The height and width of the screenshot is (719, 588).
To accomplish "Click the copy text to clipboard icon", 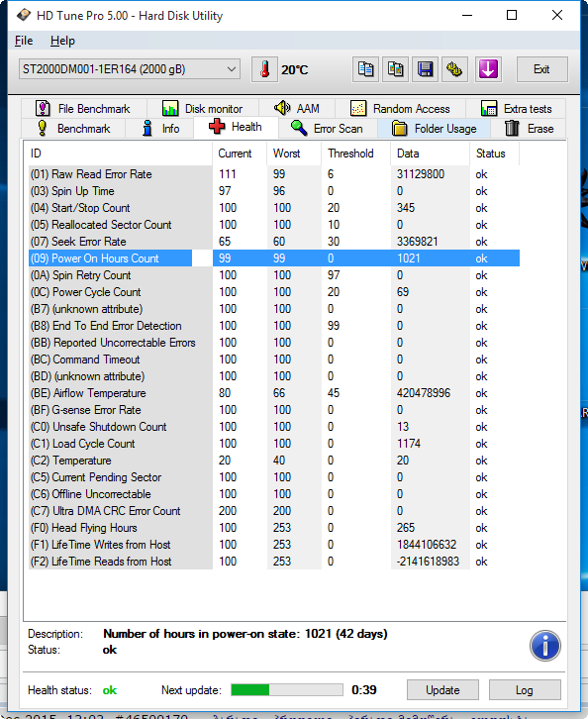I will click(x=365, y=69).
